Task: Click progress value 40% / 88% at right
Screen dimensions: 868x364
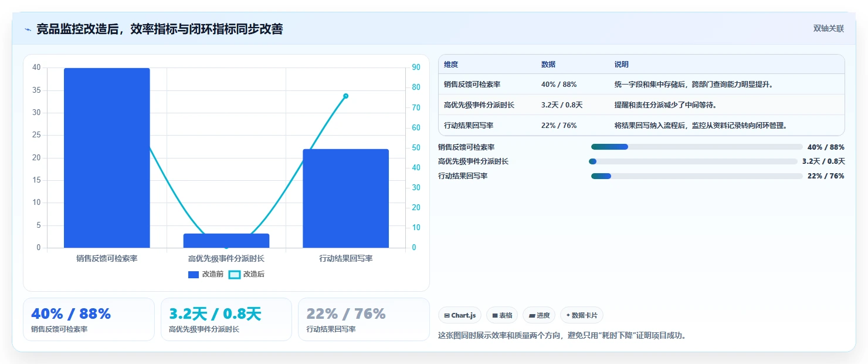Action: [x=826, y=147]
